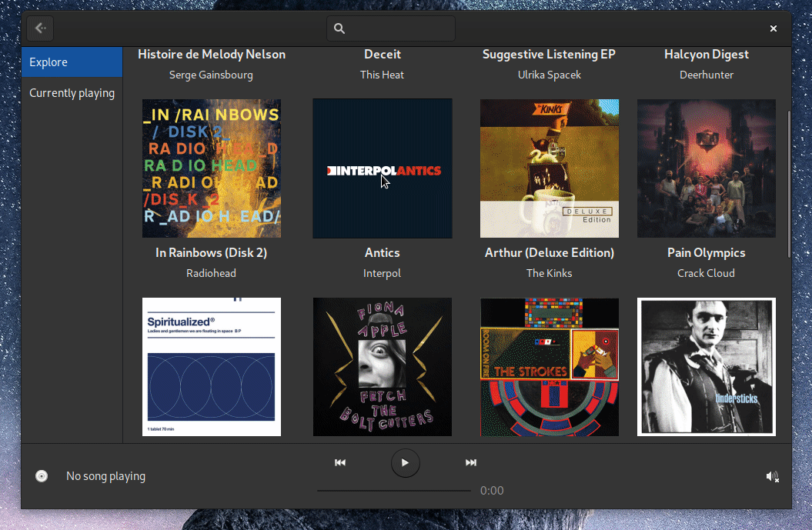
Task: Open the Interpol Antics album cover
Action: click(x=383, y=168)
